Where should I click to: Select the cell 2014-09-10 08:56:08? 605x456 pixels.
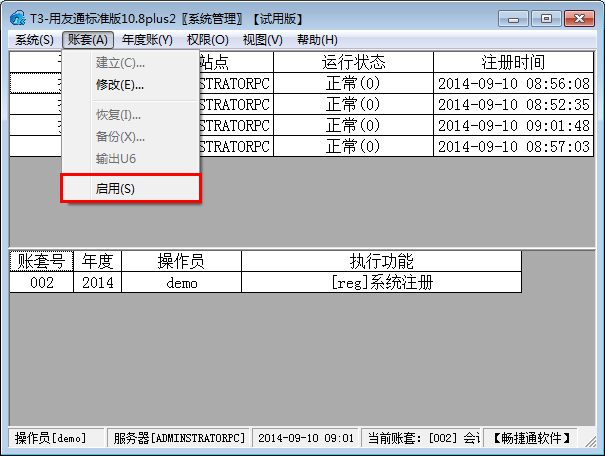click(x=513, y=83)
